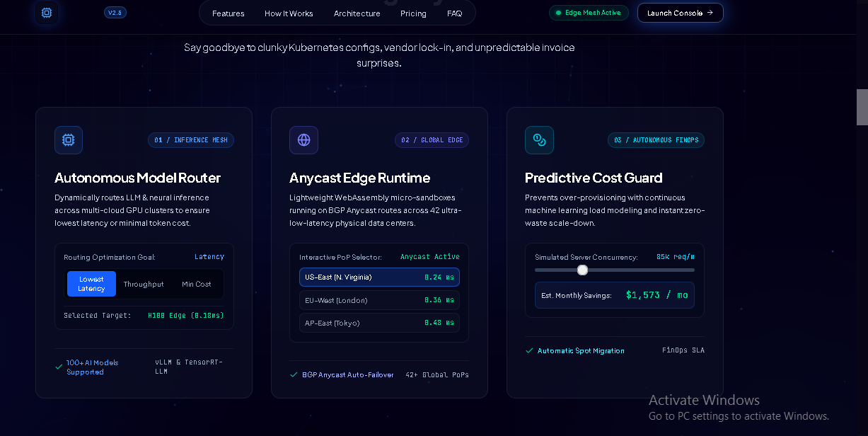Choose AP-East (Tokyo) PoP

tap(379, 323)
